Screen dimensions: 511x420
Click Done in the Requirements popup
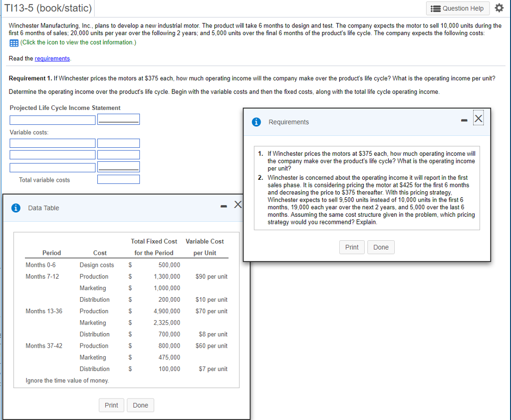(x=381, y=247)
